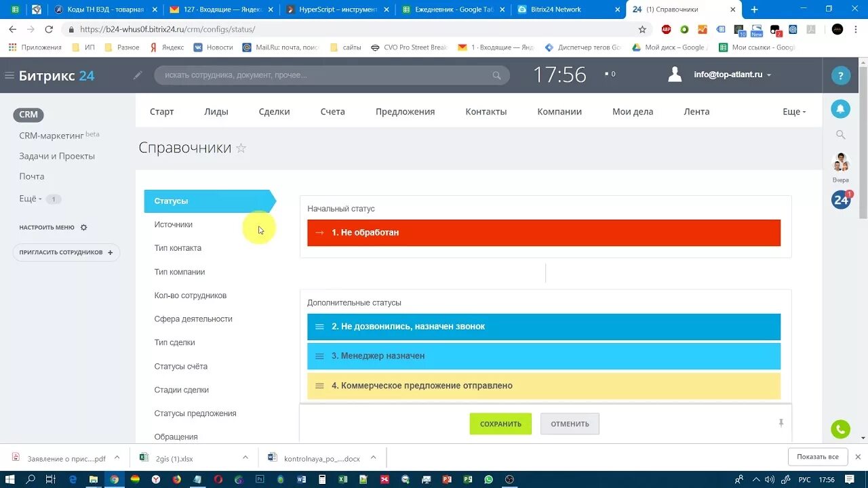Expand the Еще dropdown in CRM menu
The height and width of the screenshot is (488, 868).
[x=794, y=112]
